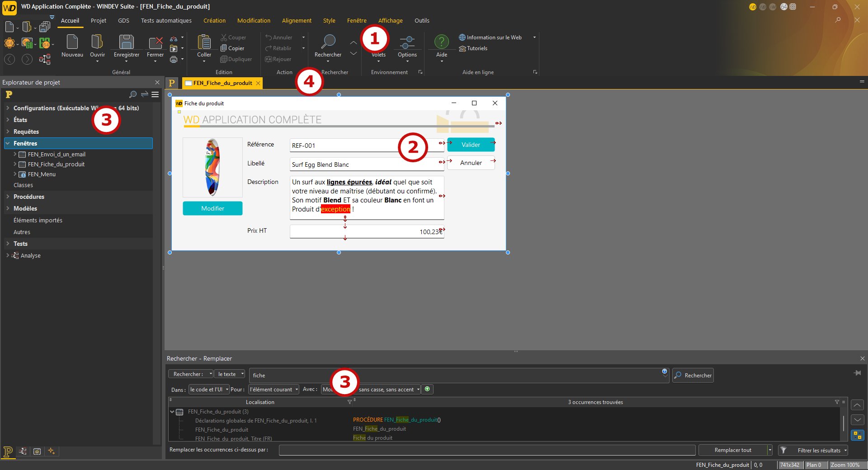This screenshot has height=470, width=868.
Task: Click the Dupliquer icon
Action: (x=225, y=59)
